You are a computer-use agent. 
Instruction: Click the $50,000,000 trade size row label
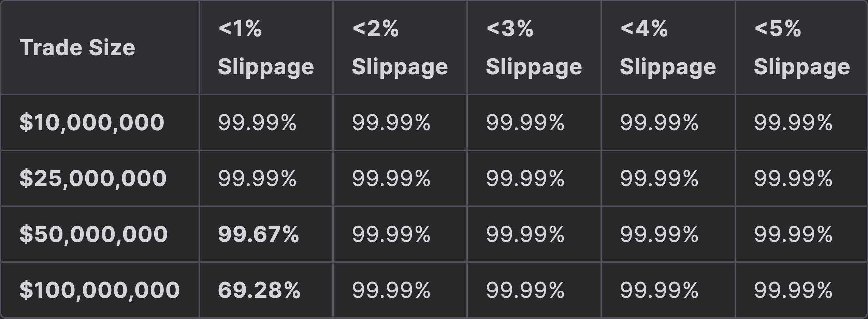93,234
